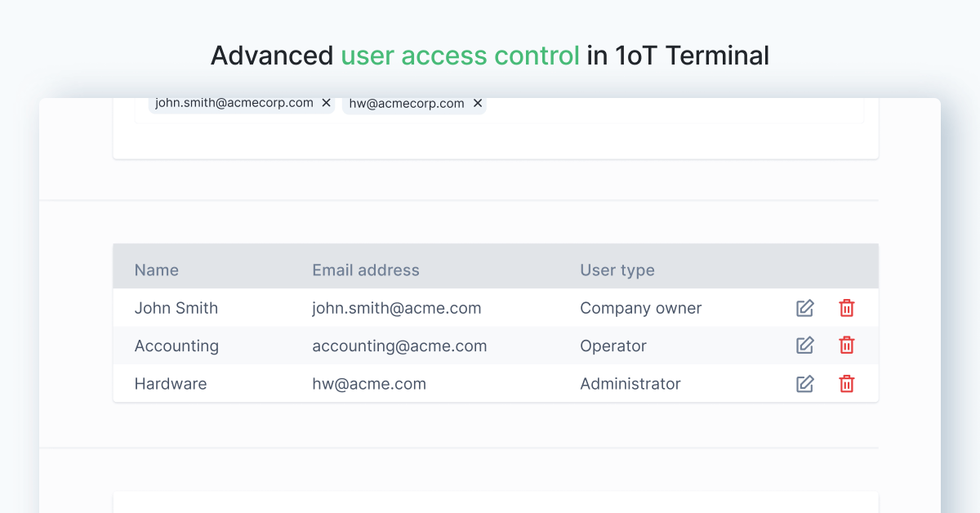Screen dimensions: 980x513
Task: Click the green user access control text
Action: 459,56
